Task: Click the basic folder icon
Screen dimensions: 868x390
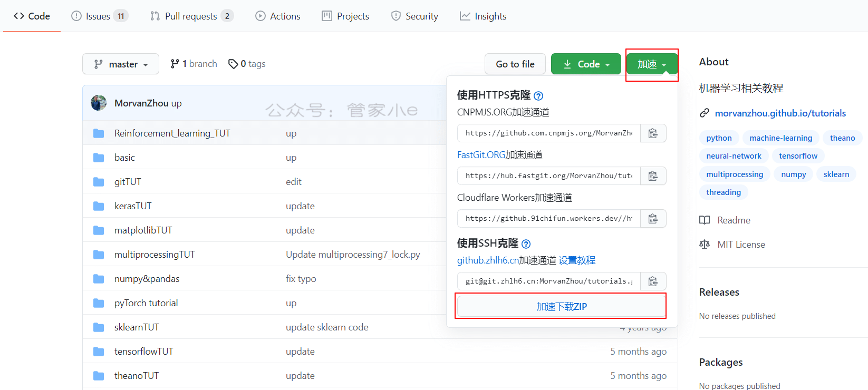Action: click(x=99, y=158)
